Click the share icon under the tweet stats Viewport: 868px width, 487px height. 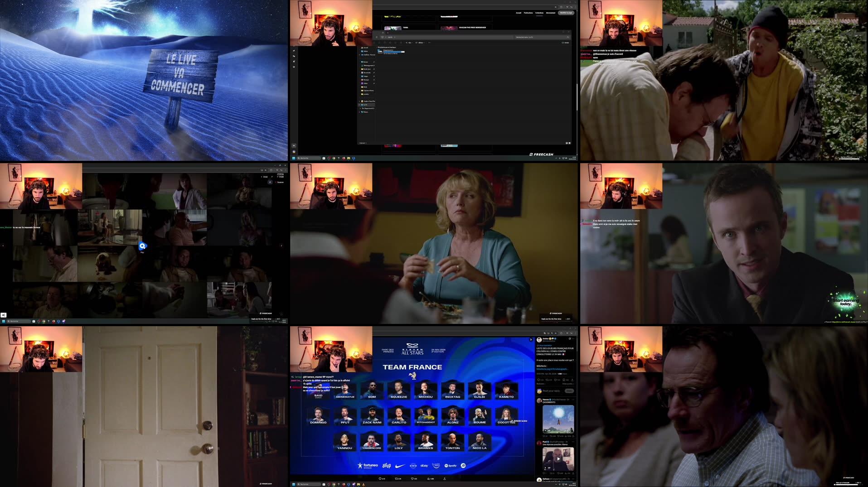[x=572, y=380]
